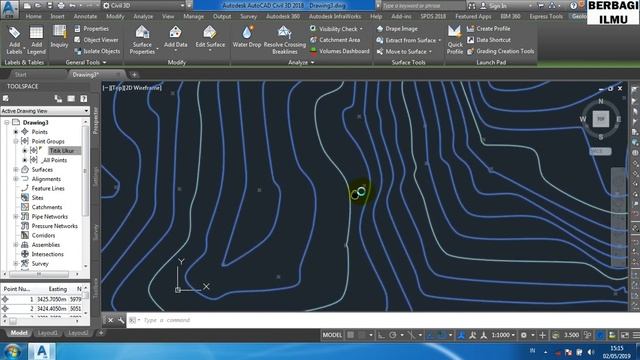Click the search keyword input box
Viewport: 640px width, 360px height.
tap(423, 6)
